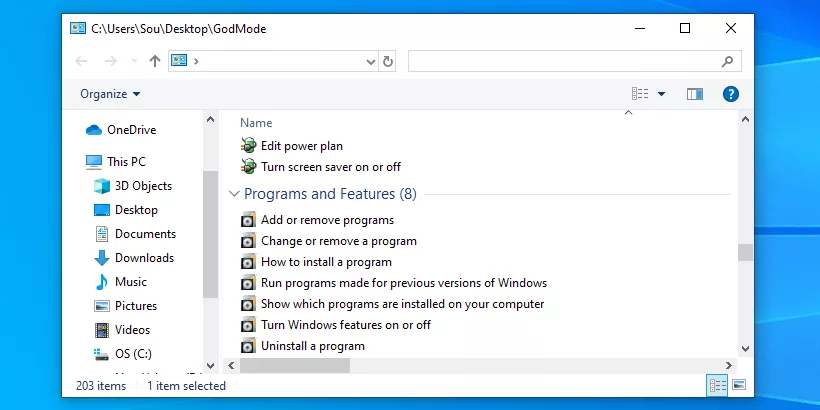Open the more view options dropdown arrow
Screen dimensions: 820x410
[661, 94]
